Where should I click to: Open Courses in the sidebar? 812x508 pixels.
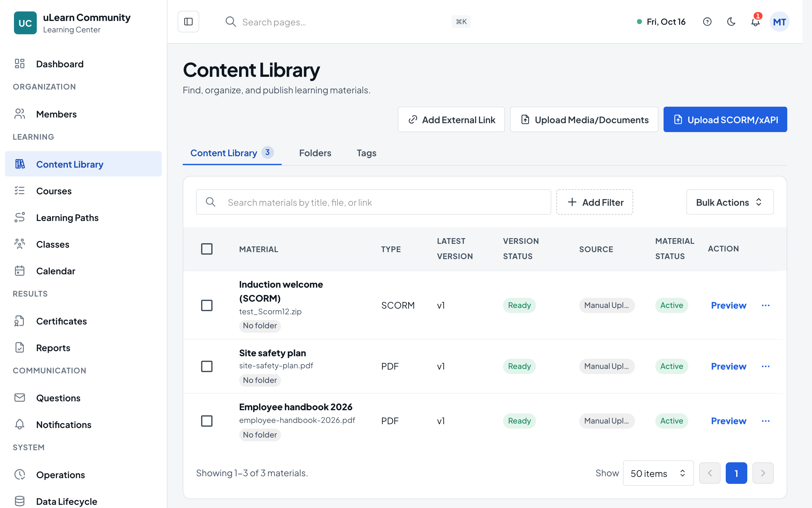coord(83,191)
